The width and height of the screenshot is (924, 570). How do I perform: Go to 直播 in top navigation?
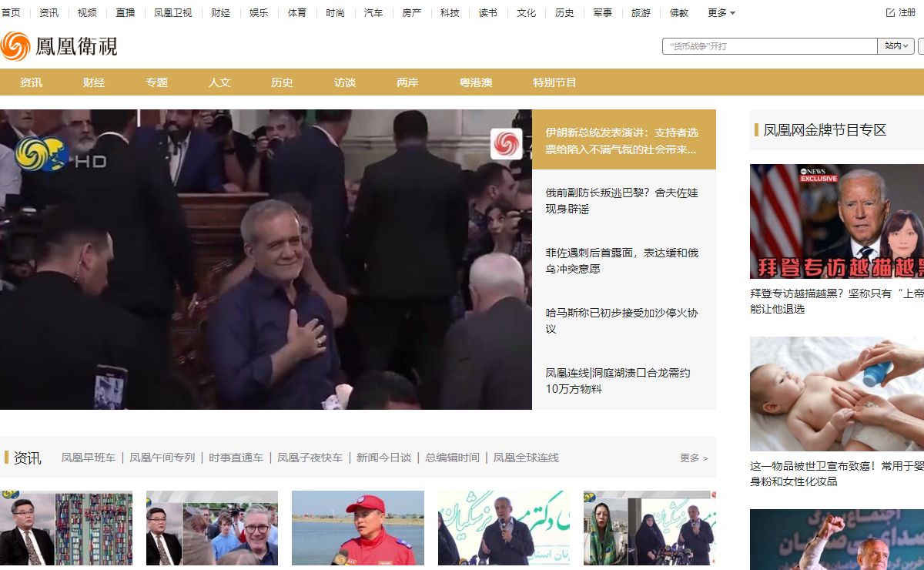pos(126,12)
